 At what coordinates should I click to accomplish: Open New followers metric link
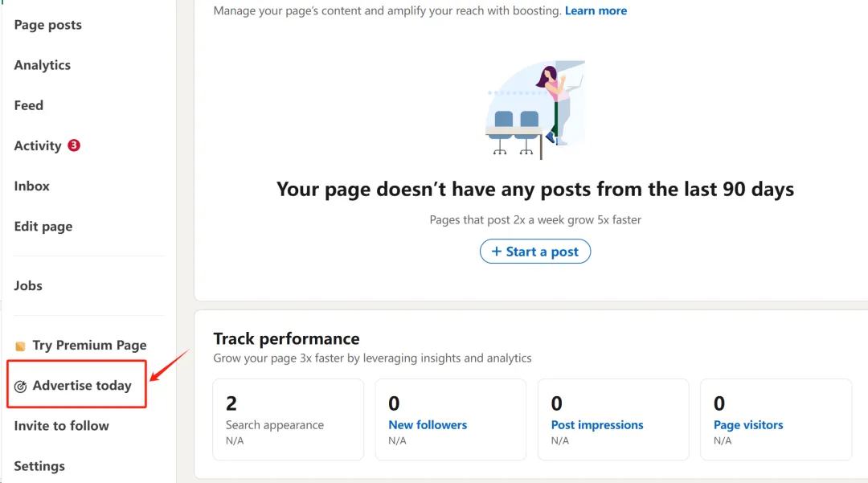[x=428, y=425]
